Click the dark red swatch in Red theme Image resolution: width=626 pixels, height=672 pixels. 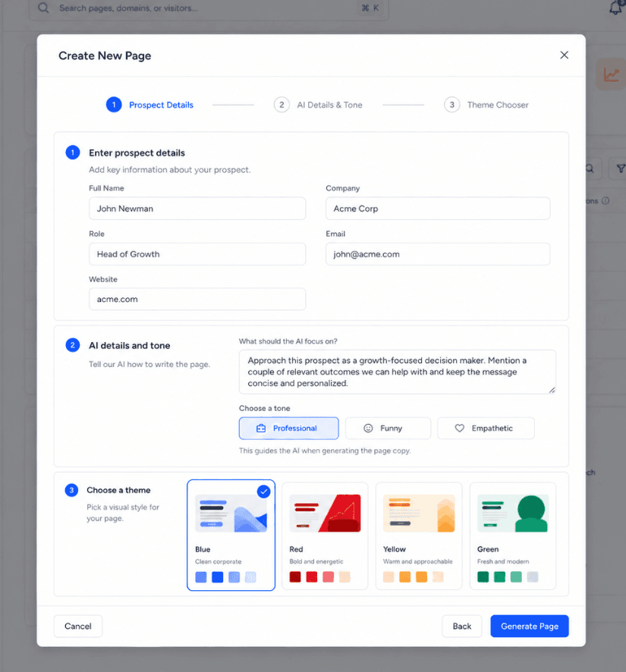click(295, 577)
